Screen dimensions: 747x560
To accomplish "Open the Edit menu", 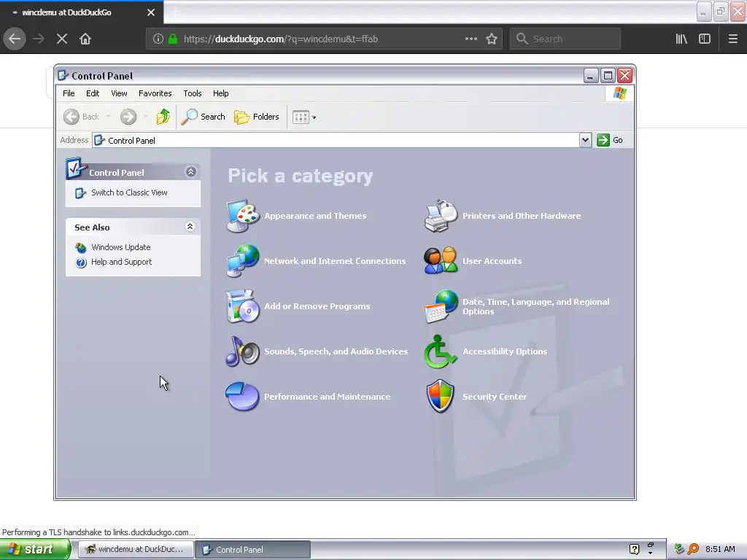I will [93, 93].
